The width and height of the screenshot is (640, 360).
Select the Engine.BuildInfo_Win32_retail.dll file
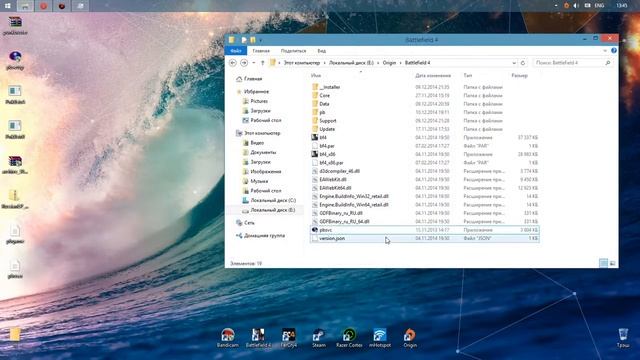coord(424,196)
